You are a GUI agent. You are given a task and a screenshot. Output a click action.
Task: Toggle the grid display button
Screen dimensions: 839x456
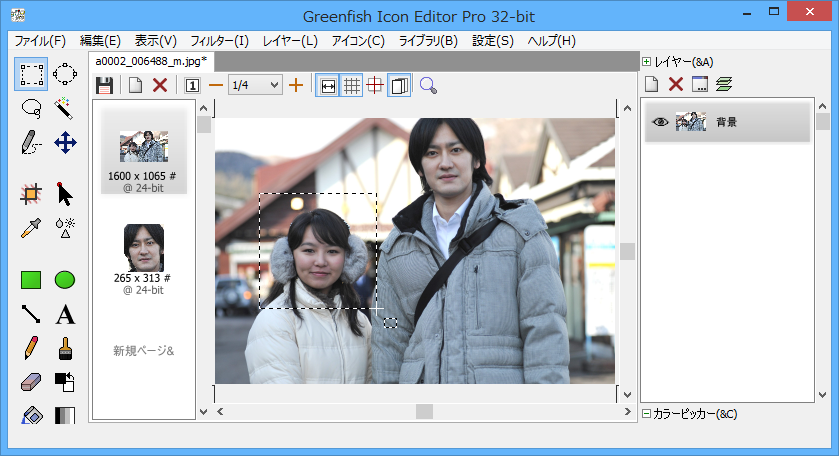click(x=352, y=86)
